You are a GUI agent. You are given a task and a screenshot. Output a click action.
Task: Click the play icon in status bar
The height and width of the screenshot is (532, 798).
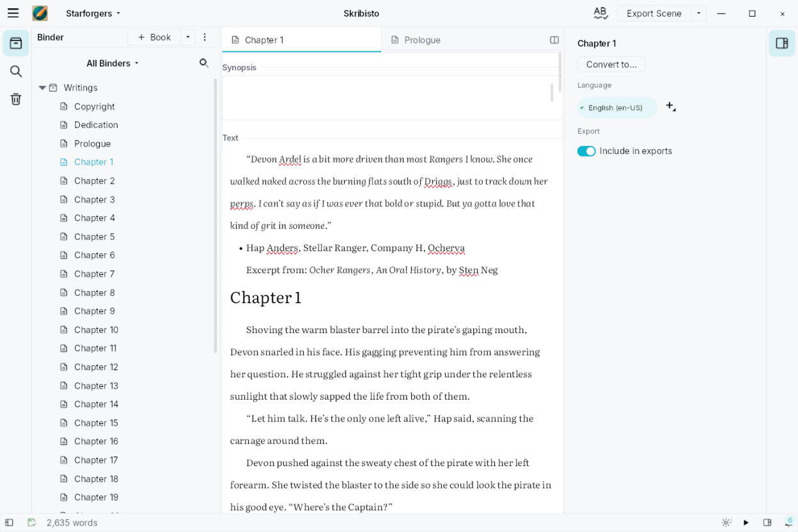[746, 522]
